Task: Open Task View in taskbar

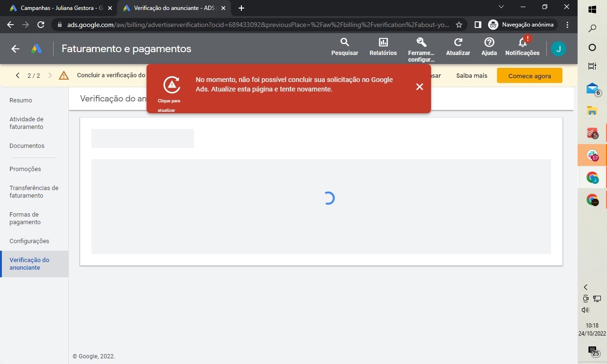Action: (592, 66)
